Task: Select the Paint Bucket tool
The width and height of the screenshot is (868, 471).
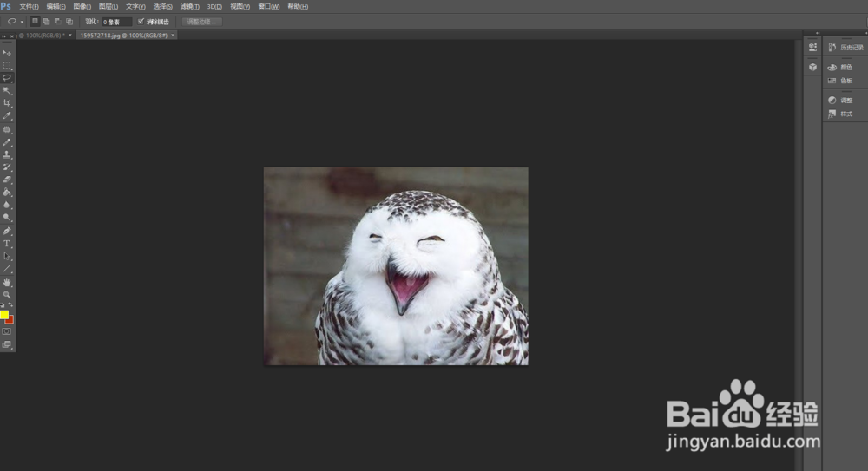Action: pyautogui.click(x=7, y=193)
